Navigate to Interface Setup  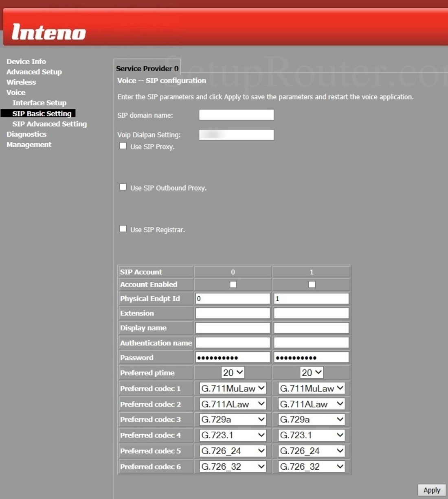(x=39, y=103)
